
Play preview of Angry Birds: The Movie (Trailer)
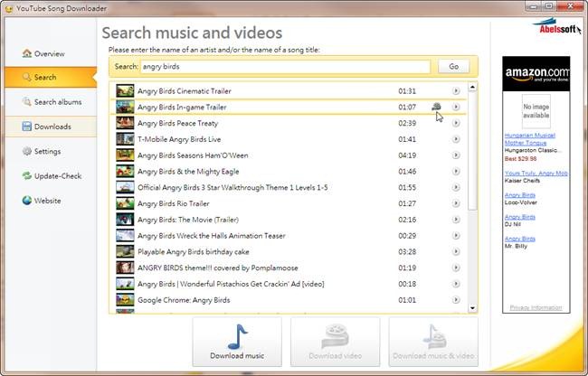456,220
